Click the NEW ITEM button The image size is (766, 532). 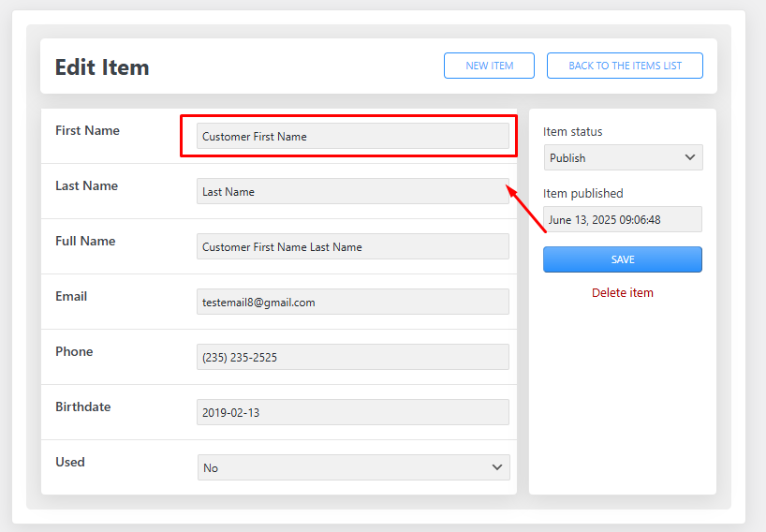coord(489,66)
